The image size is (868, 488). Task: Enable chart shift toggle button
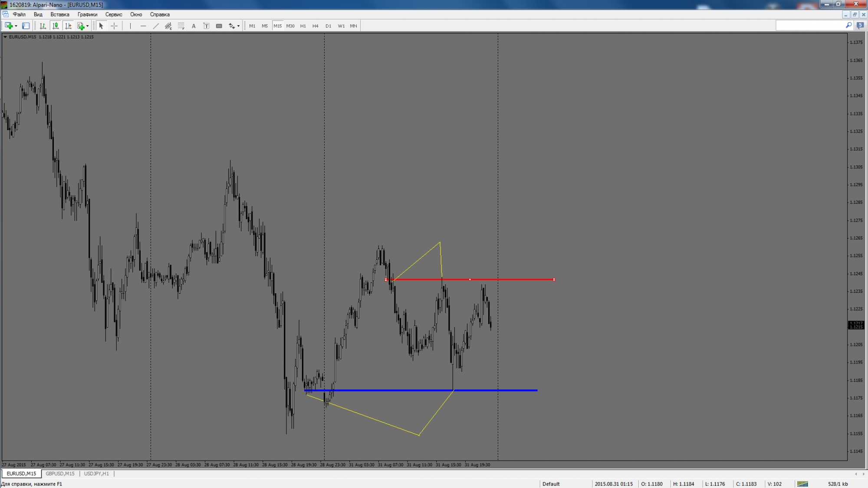click(x=68, y=26)
